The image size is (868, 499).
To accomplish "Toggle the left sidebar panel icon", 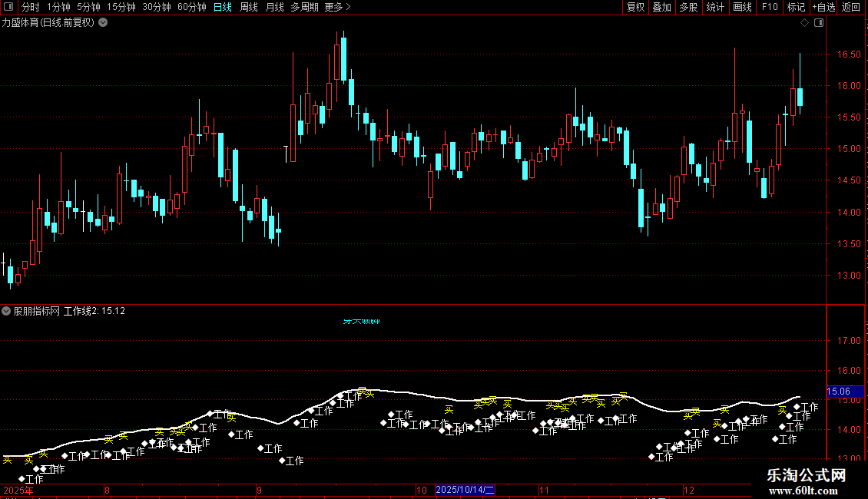I will pyautogui.click(x=9, y=7).
